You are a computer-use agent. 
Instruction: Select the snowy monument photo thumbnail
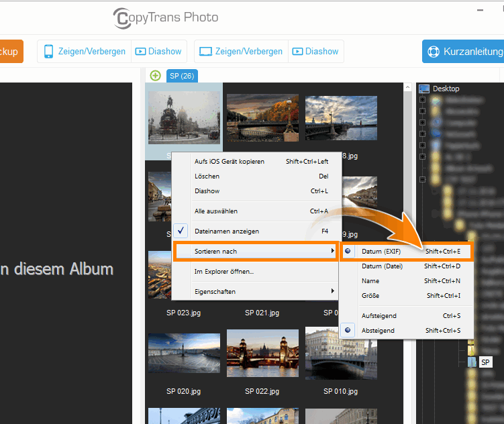pyautogui.click(x=184, y=117)
